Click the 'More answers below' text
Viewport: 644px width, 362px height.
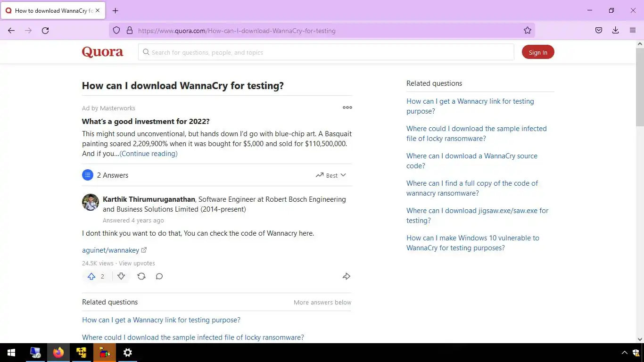322,303
